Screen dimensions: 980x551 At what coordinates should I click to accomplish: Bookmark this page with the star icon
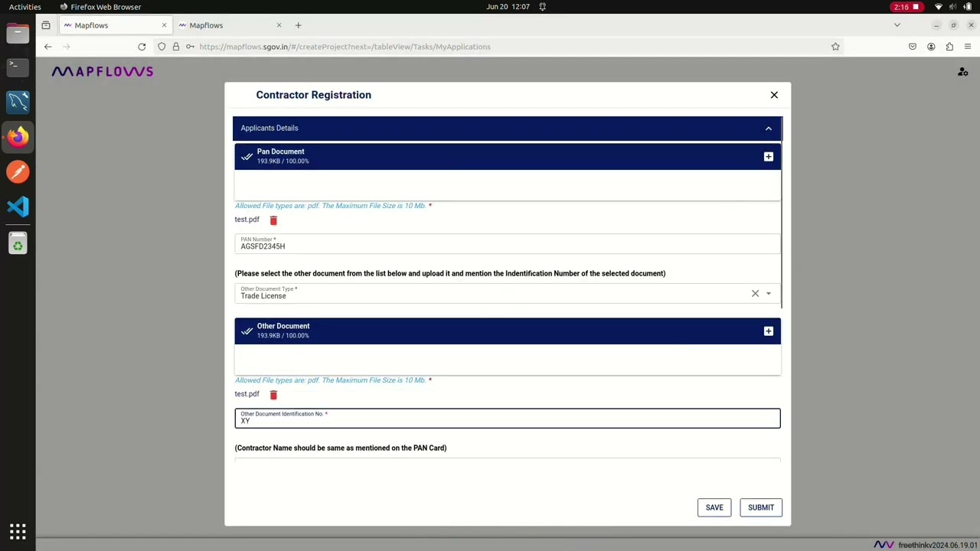point(835,47)
